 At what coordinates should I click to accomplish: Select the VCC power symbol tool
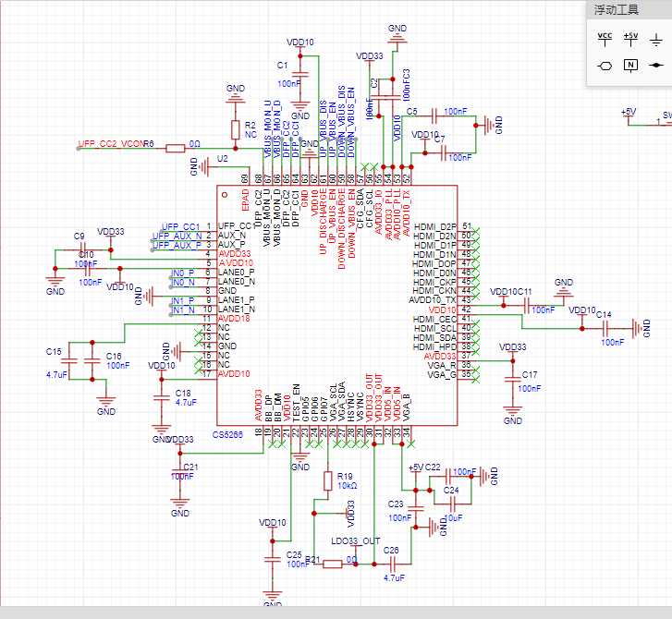click(x=605, y=40)
